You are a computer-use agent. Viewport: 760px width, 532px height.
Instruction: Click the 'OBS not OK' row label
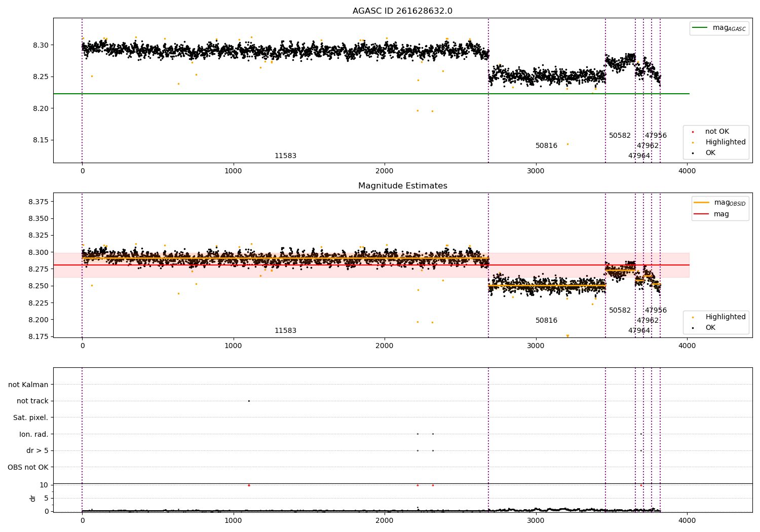click(x=28, y=467)
